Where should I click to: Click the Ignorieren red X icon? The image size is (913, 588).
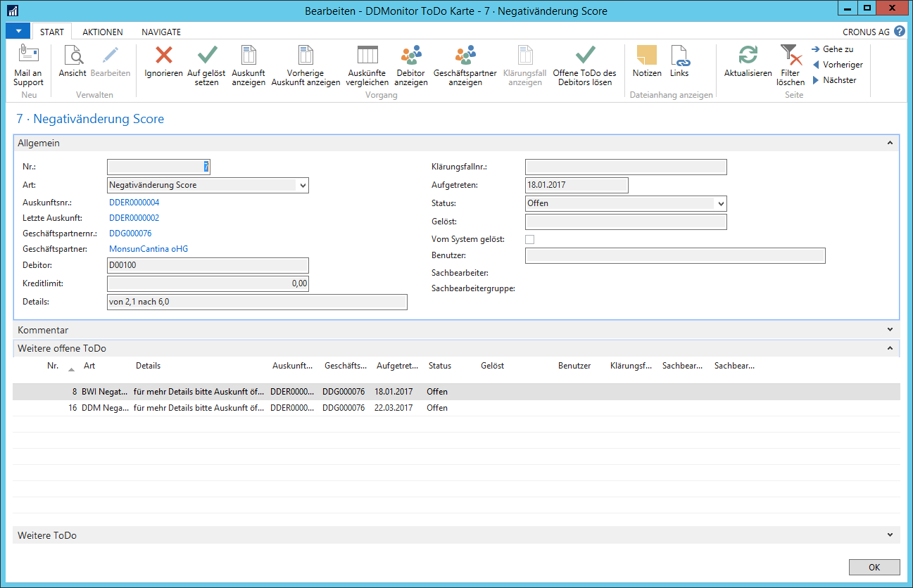[163, 55]
